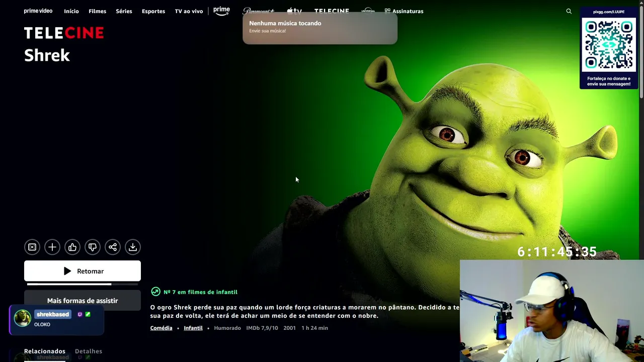Select the TV ao vivo tab
The width and height of the screenshot is (644, 362).
189,11
